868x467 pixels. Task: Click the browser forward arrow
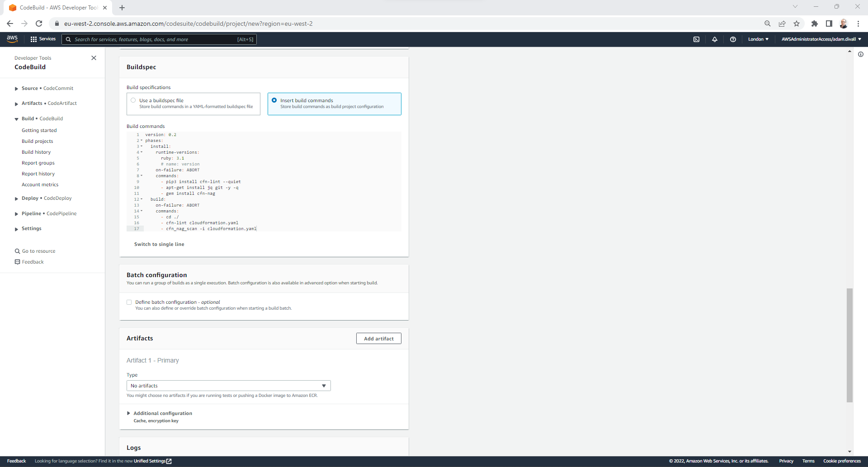[24, 24]
